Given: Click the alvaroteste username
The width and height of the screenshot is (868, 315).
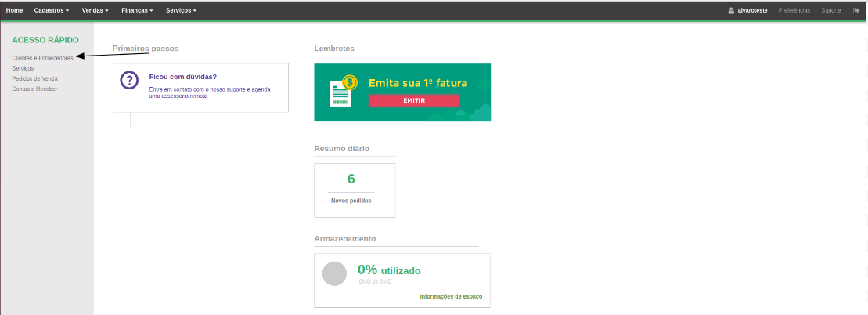Looking at the screenshot, I should pyautogui.click(x=752, y=10).
